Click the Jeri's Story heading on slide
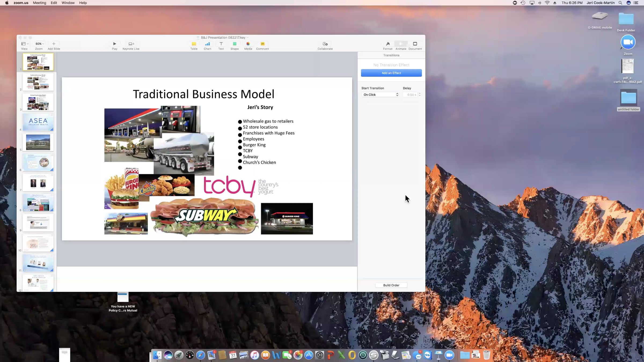This screenshot has width=644, height=362. [x=260, y=107]
